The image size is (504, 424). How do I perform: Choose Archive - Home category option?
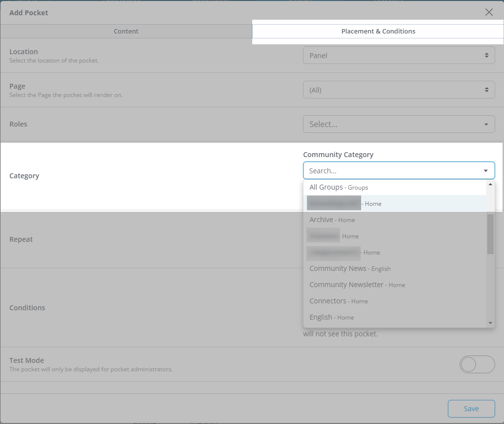point(332,220)
